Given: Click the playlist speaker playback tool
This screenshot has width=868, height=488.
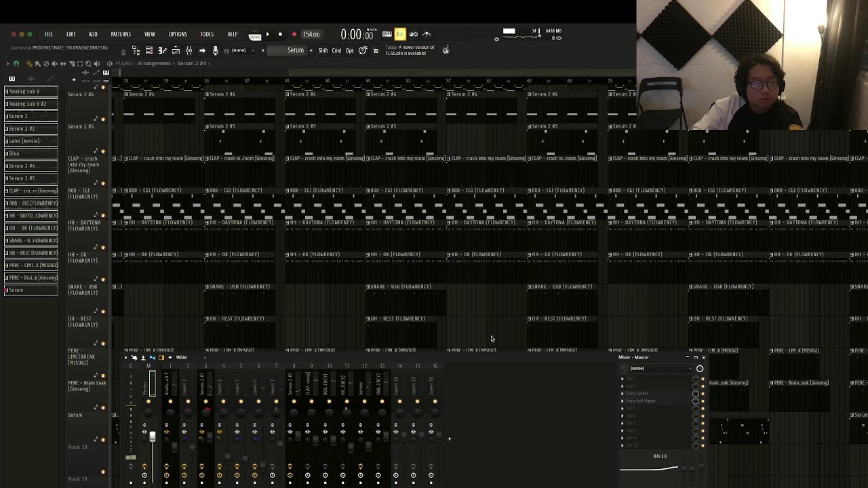Looking at the screenshot, I should click(x=96, y=64).
